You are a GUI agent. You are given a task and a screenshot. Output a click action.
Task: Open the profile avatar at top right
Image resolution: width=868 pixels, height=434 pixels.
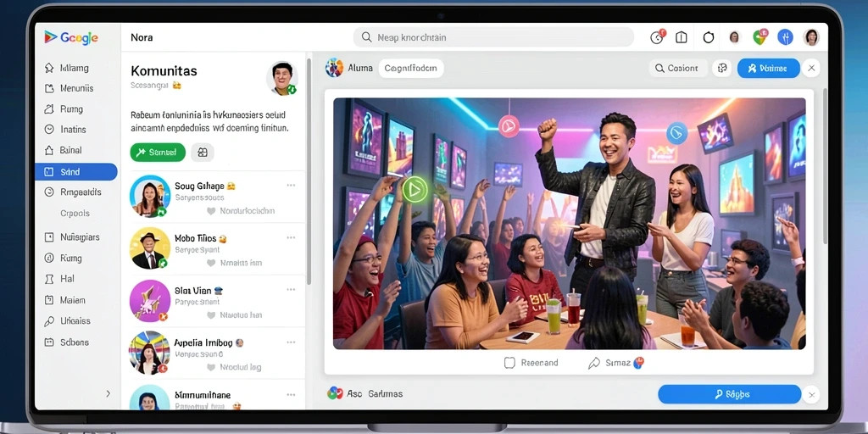click(811, 37)
